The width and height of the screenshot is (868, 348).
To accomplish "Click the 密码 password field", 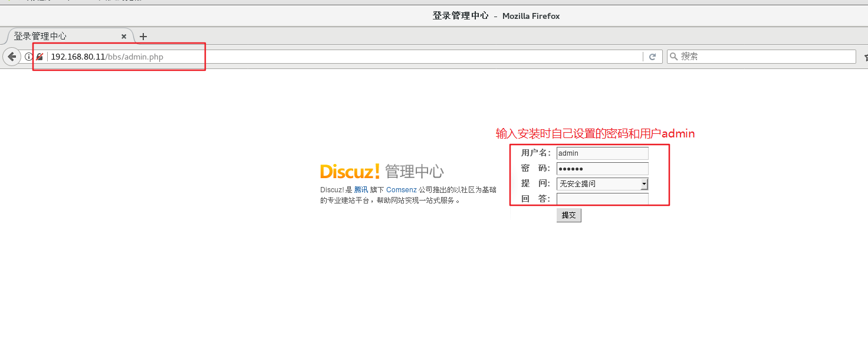I will coord(602,169).
